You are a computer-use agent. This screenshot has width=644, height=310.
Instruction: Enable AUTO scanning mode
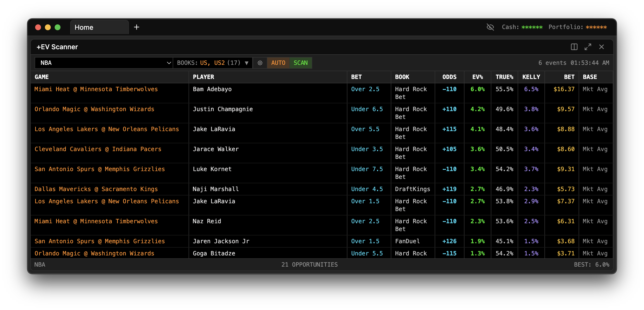[x=278, y=63]
